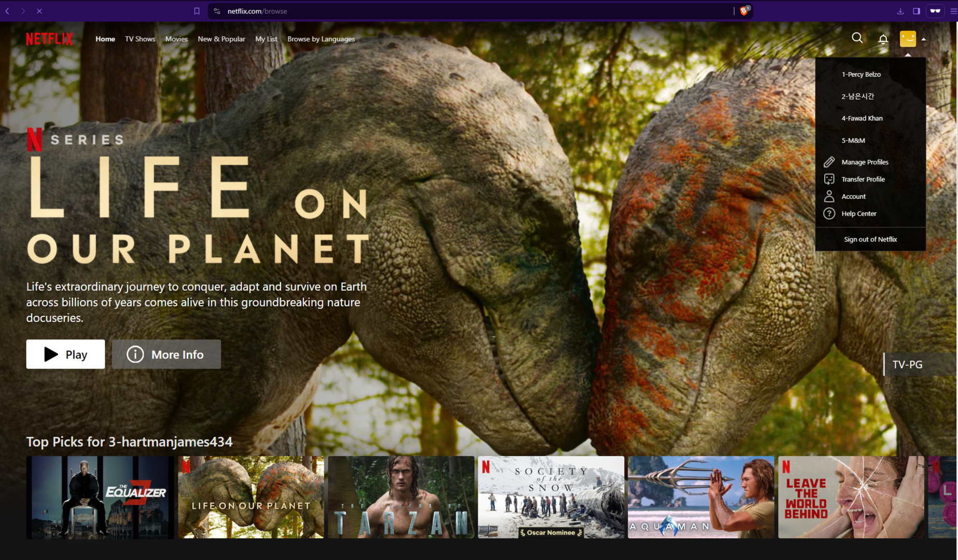Viewport: 958px width, 560px height.
Task: Open the notifications bell
Action: click(x=883, y=39)
